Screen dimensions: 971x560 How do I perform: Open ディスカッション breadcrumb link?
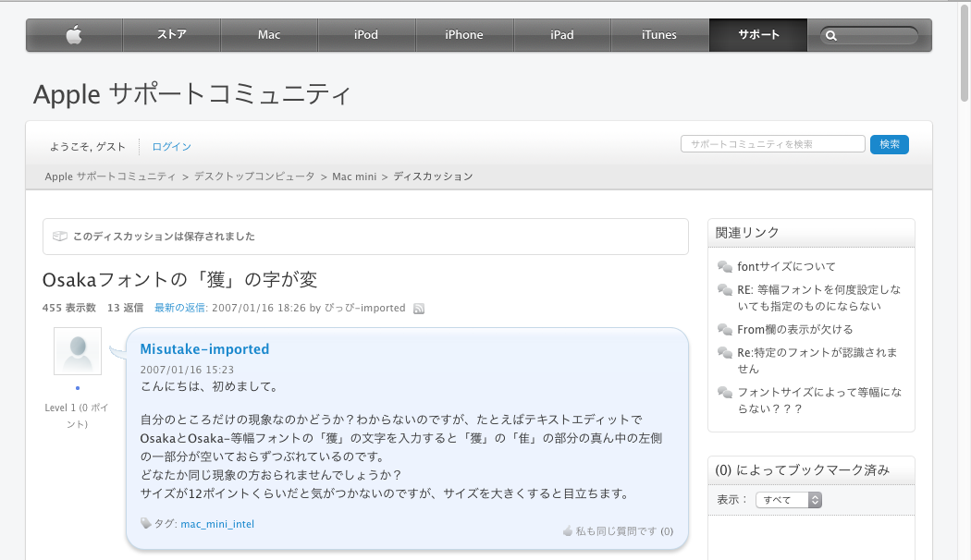(x=433, y=177)
